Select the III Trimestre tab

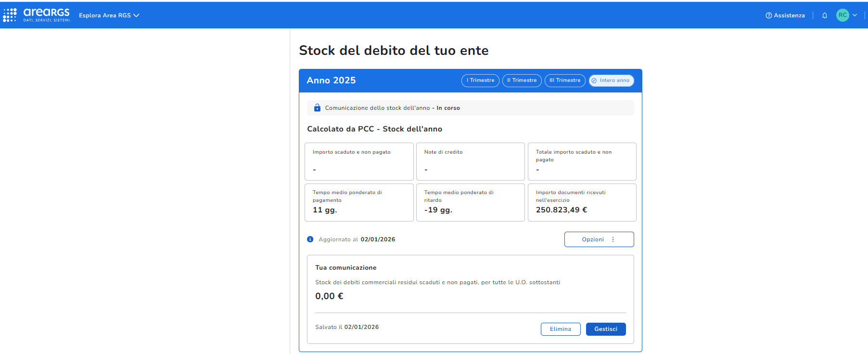(x=565, y=80)
